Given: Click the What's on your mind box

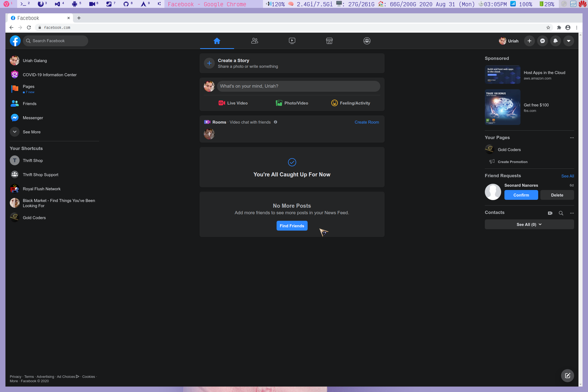Looking at the screenshot, I should [x=298, y=86].
